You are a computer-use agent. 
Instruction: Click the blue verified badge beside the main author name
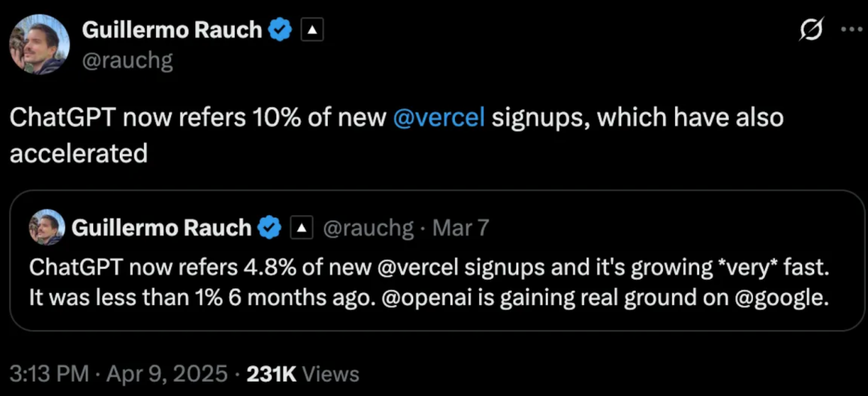(280, 31)
